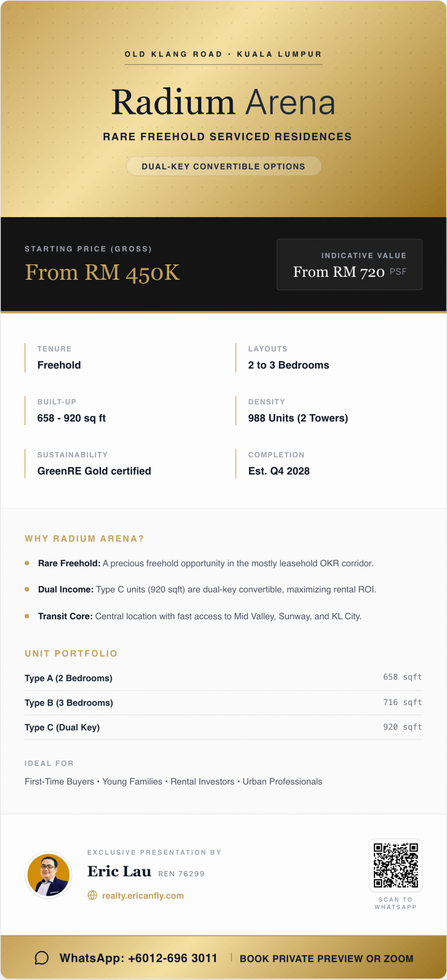This screenshot has height=980, width=447.
Task: Click the WhatsApp chat bubble icon
Action: [x=41, y=958]
